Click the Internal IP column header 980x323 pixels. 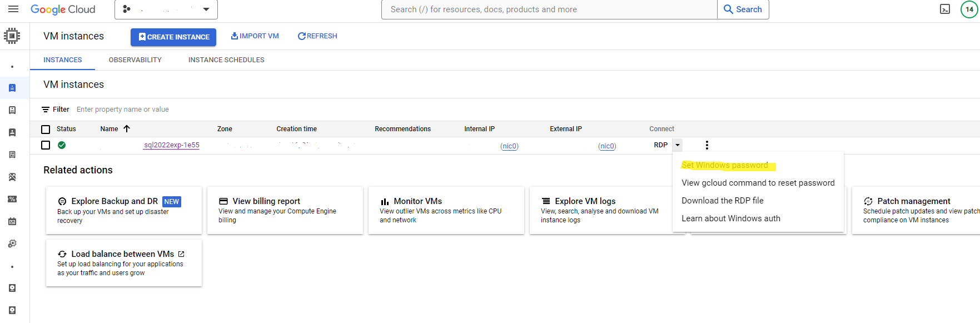[x=479, y=129]
